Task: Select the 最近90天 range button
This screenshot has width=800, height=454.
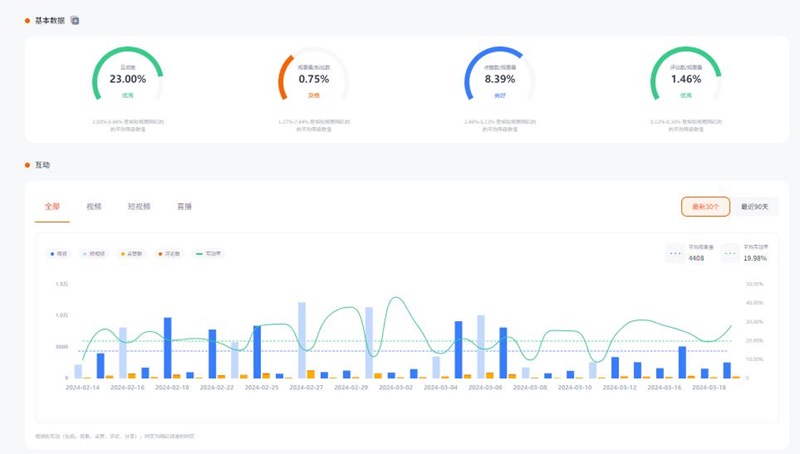Action: pos(755,206)
